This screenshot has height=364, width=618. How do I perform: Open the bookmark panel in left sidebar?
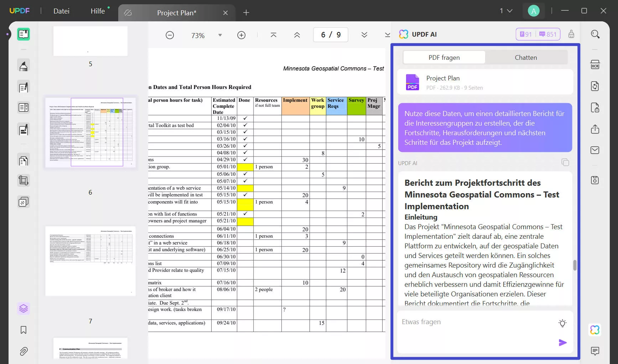click(x=24, y=330)
